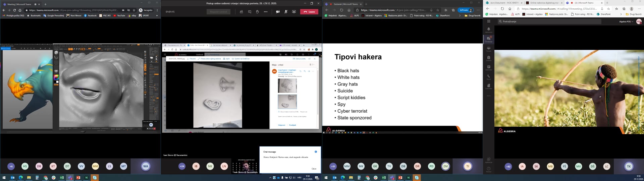Open Collections icon in InPrivate Edge toolbar
Viewport: 644px width, 181px height.
[453, 10]
